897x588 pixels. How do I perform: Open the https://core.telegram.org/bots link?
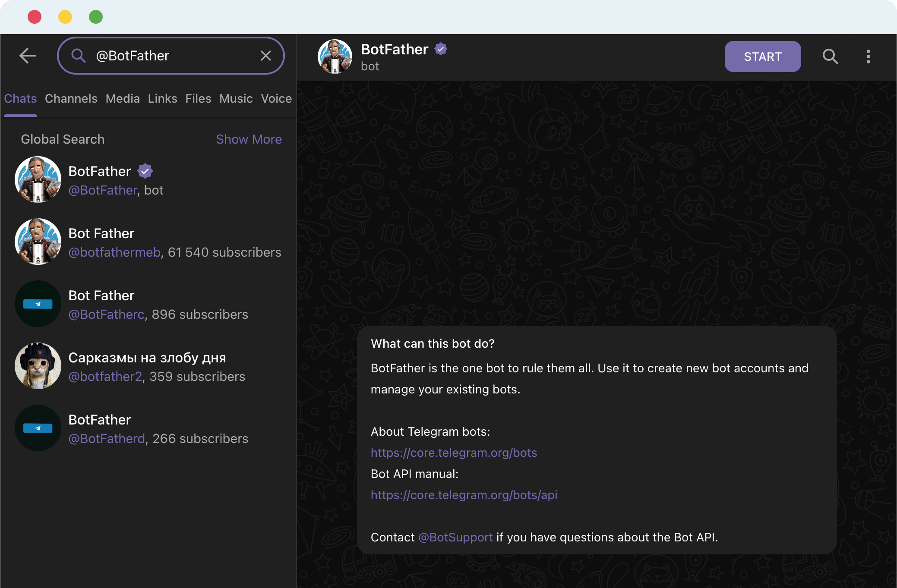(x=454, y=453)
